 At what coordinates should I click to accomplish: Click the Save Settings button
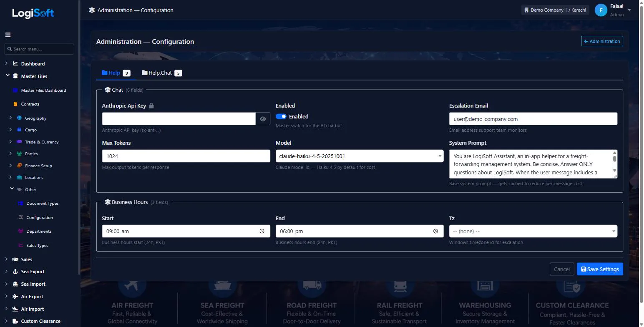coord(600,269)
